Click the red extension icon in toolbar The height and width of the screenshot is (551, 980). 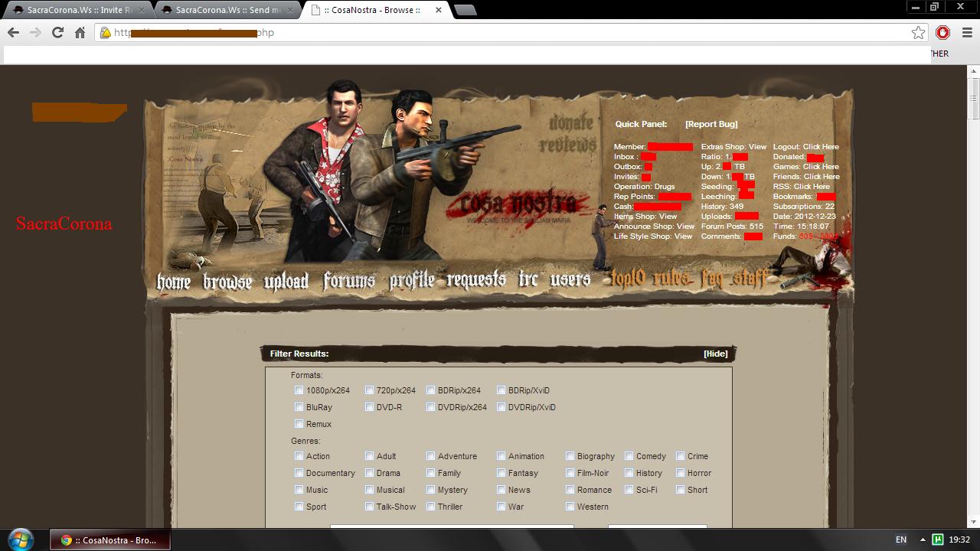pos(942,32)
